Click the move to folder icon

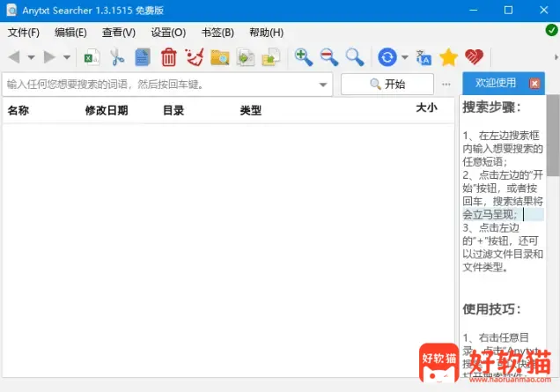click(x=271, y=57)
